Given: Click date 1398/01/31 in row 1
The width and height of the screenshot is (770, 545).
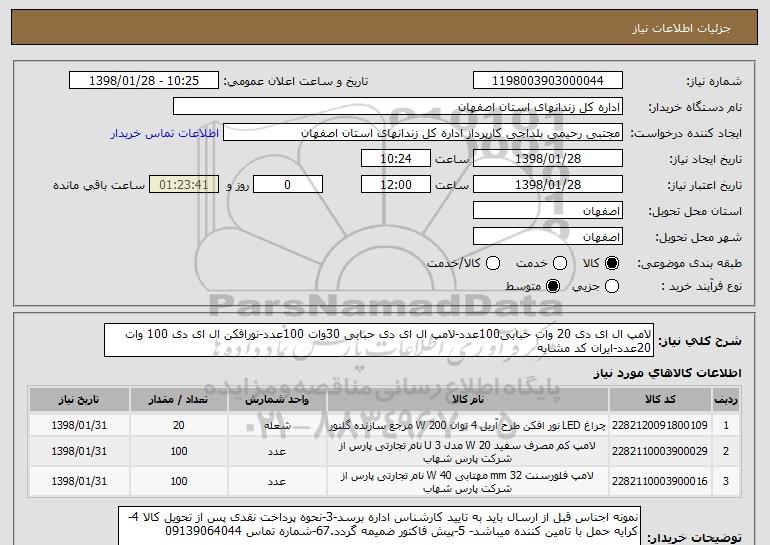Looking at the screenshot, I should click(x=79, y=425).
